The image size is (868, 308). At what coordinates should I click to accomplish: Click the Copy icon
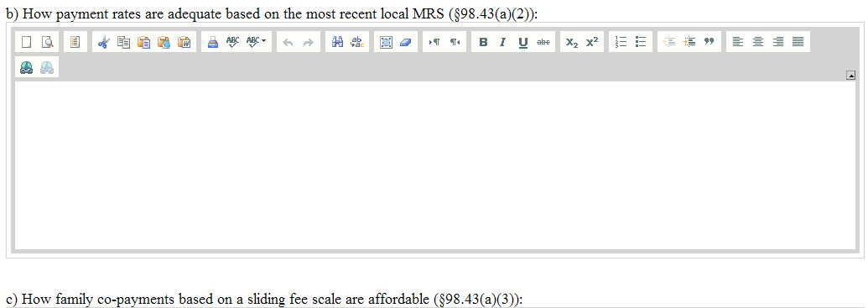tap(124, 42)
